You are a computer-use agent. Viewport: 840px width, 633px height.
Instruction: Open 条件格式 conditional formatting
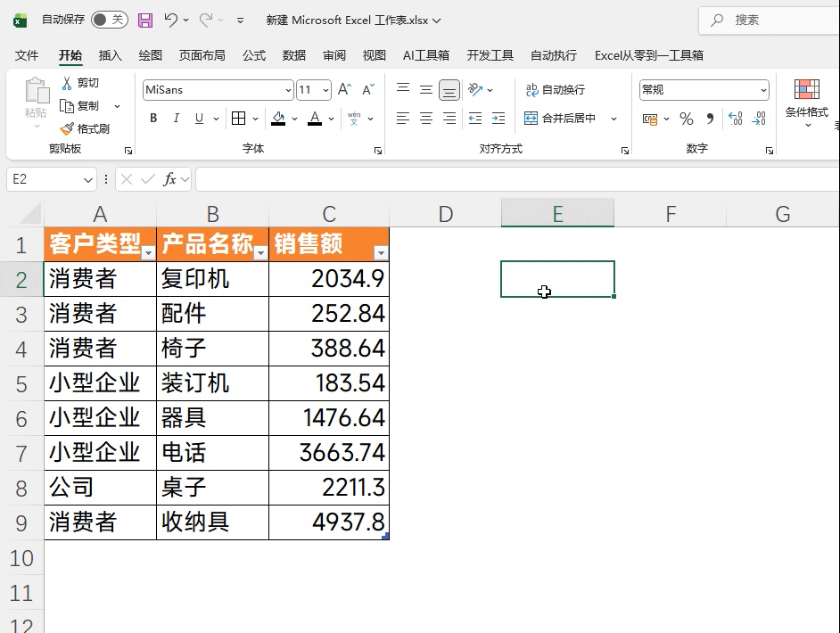807,103
